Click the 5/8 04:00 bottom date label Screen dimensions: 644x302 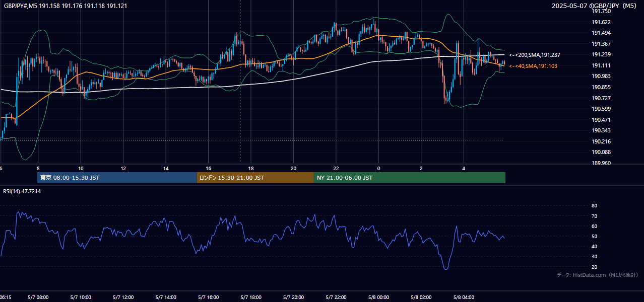464,297
